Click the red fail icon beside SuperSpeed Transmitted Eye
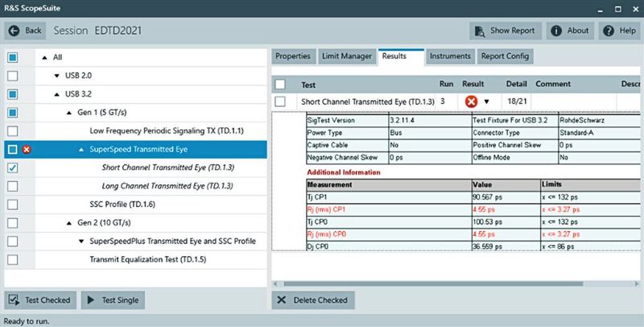 click(27, 150)
